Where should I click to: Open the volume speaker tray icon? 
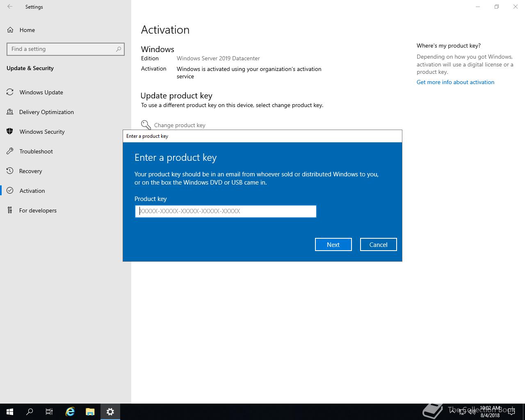coord(472,412)
